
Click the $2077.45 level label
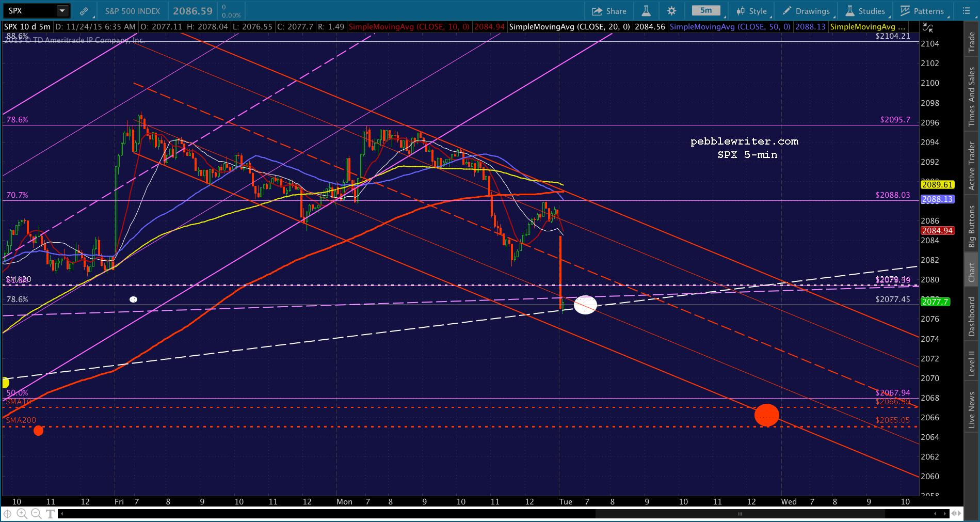coord(893,299)
